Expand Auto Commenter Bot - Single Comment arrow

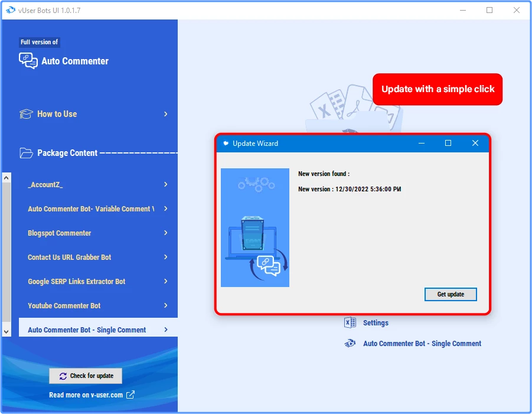click(x=165, y=330)
